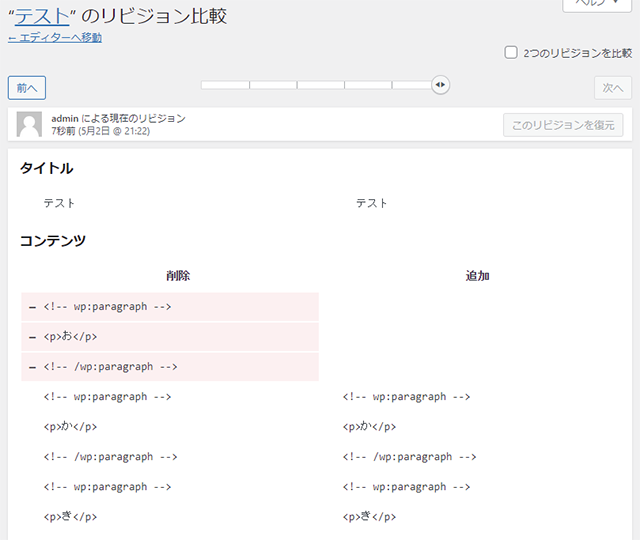Click left title value テスト
This screenshot has width=640, height=540.
59,203
